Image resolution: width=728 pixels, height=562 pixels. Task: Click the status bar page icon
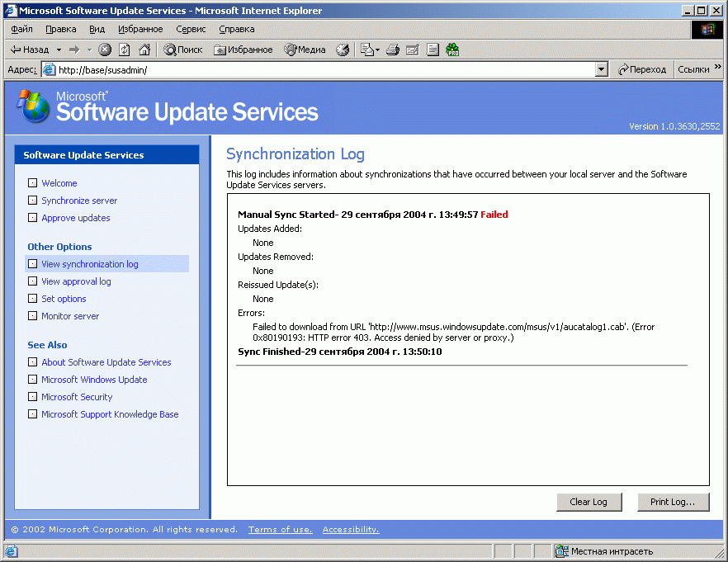click(12, 551)
